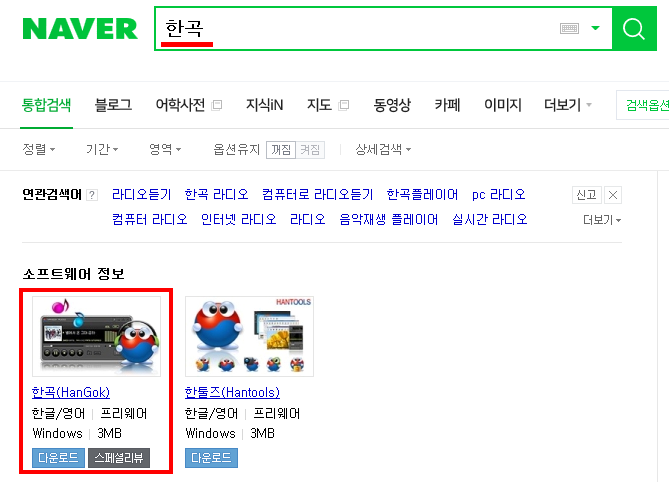The image size is (669, 482).
Task: Switch to the 동영상 tab
Action: 392,105
